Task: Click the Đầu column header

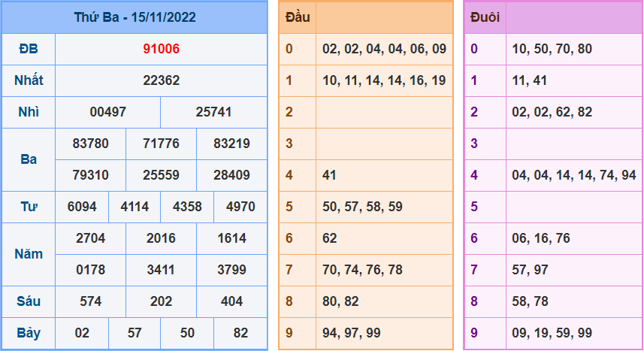Action: click(298, 17)
